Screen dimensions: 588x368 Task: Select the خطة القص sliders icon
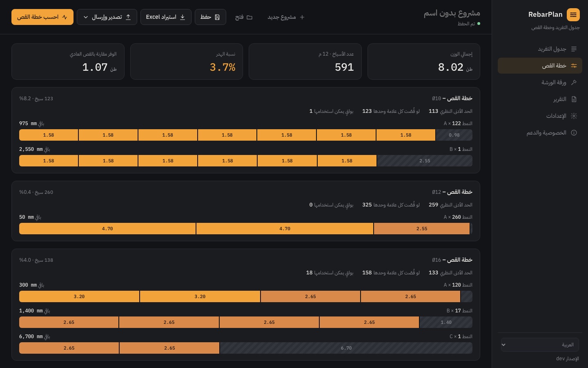click(x=574, y=66)
